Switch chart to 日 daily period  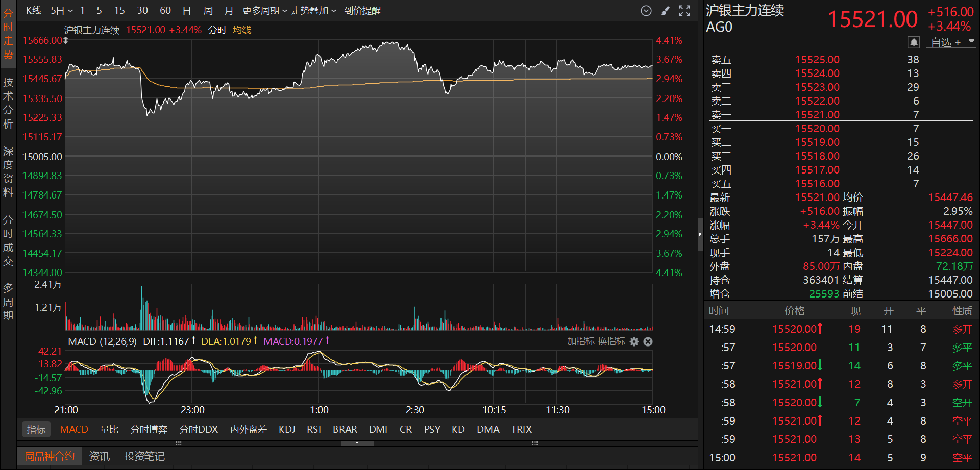click(187, 11)
